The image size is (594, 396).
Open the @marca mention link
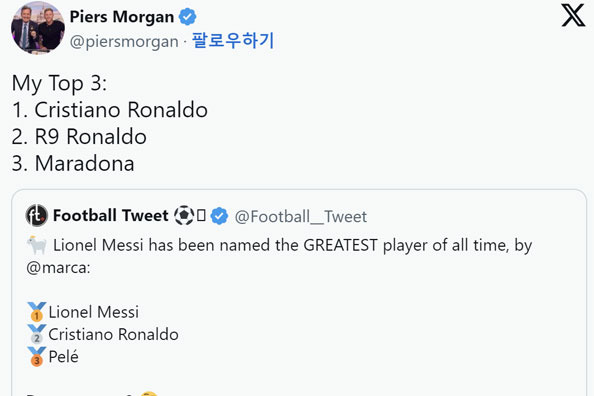pos(58,268)
